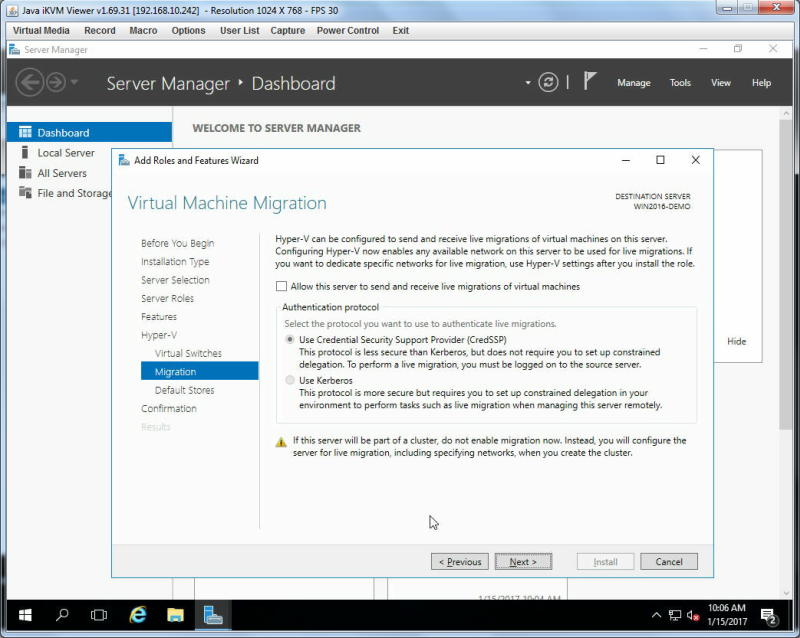The width and height of the screenshot is (800, 638).
Task: Enable live migrations checkbox for this server
Action: (281, 286)
